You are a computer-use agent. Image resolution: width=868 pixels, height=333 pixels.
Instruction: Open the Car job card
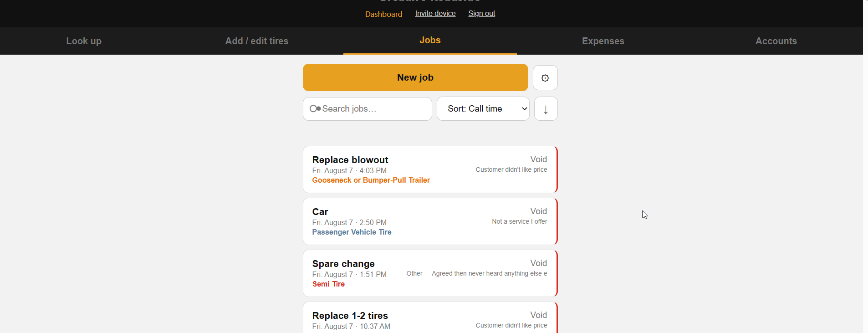click(x=430, y=221)
